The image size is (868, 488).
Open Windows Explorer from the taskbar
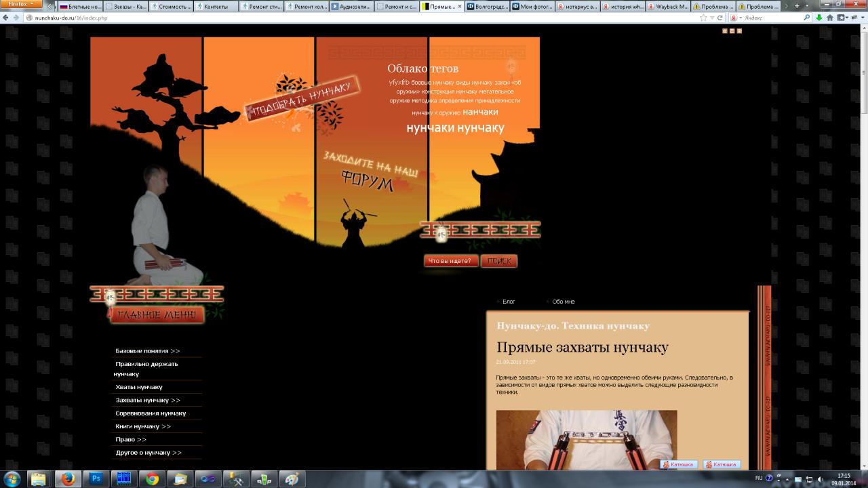coord(39,479)
